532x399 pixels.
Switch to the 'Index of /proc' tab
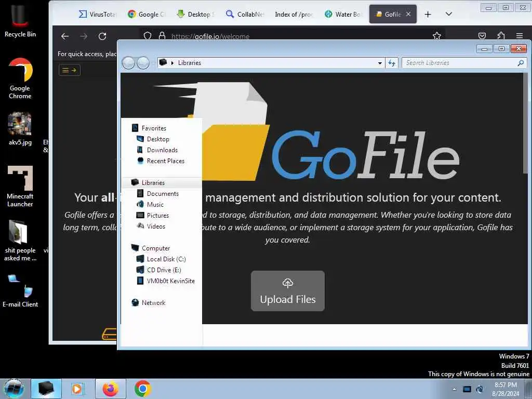tap(294, 14)
